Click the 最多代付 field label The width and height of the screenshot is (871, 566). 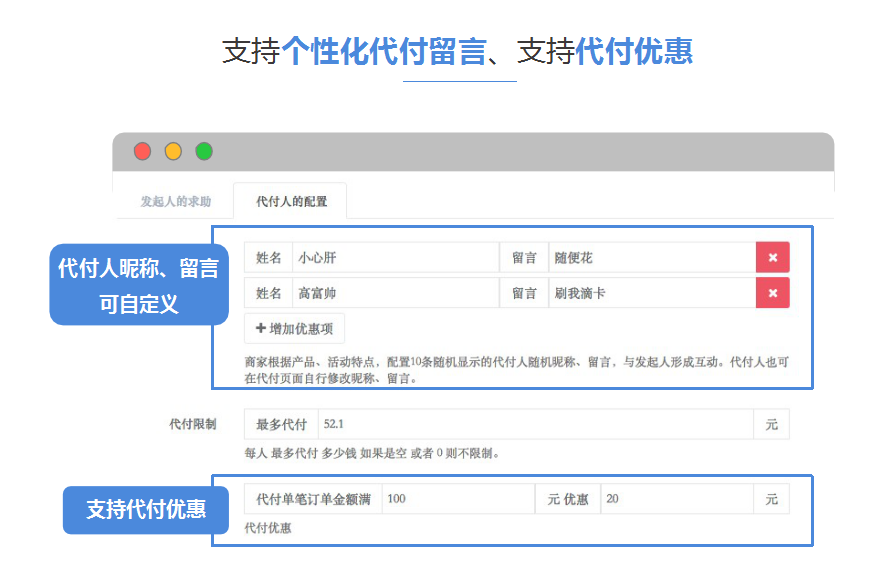281,424
